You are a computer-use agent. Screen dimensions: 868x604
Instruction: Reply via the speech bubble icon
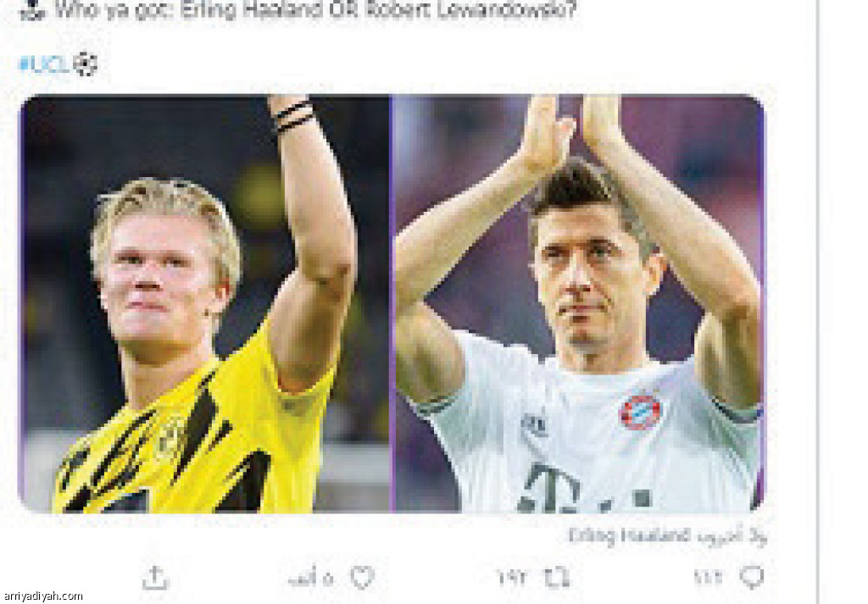click(752, 578)
